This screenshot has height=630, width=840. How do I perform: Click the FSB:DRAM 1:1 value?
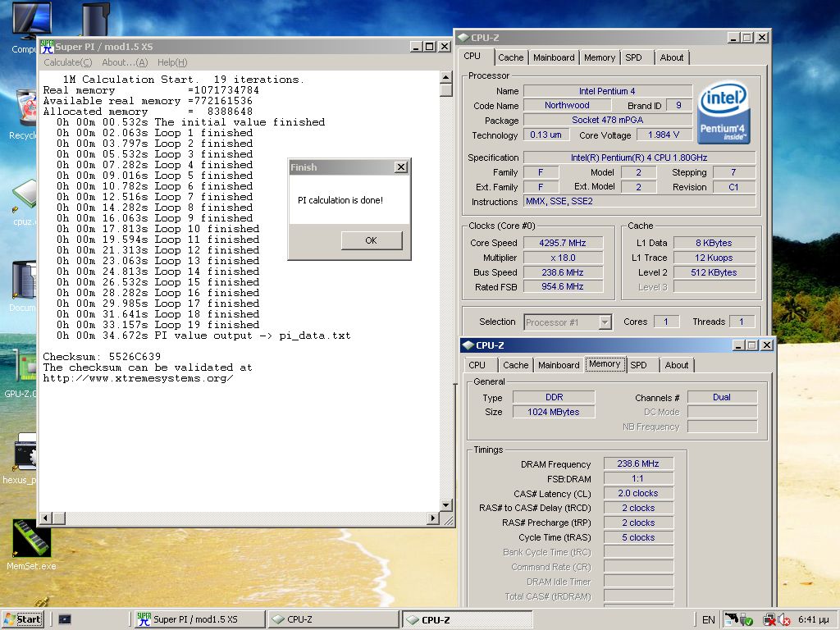pos(638,478)
